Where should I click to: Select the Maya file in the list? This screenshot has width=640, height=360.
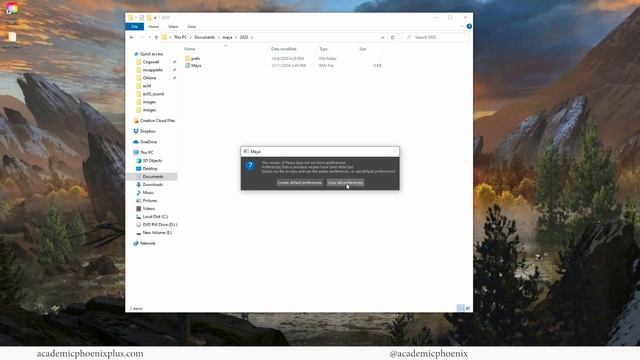tap(196, 65)
